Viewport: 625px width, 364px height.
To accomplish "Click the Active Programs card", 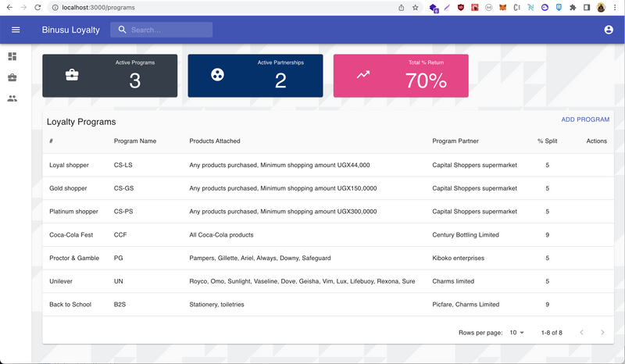I will click(x=109, y=76).
